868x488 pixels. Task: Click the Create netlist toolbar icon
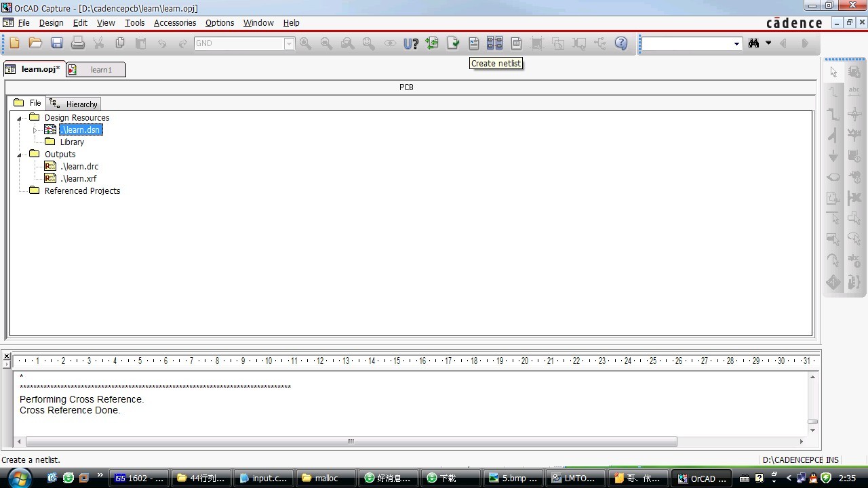point(474,43)
